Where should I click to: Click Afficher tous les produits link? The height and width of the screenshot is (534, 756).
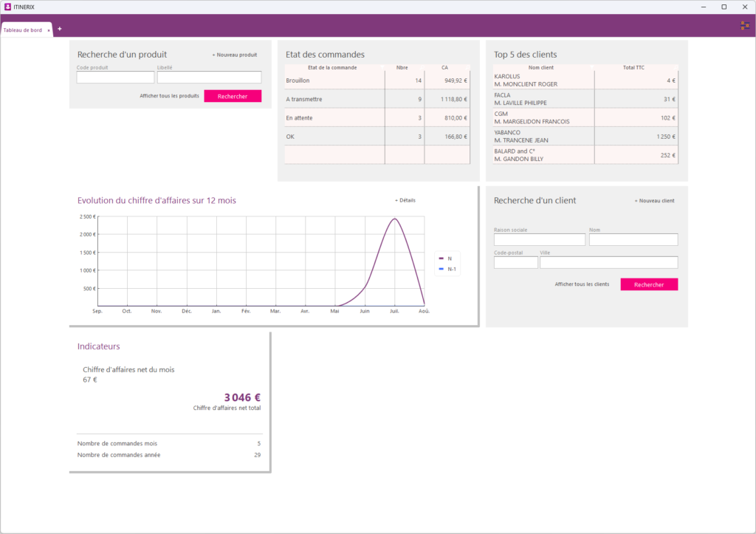pyautogui.click(x=169, y=96)
